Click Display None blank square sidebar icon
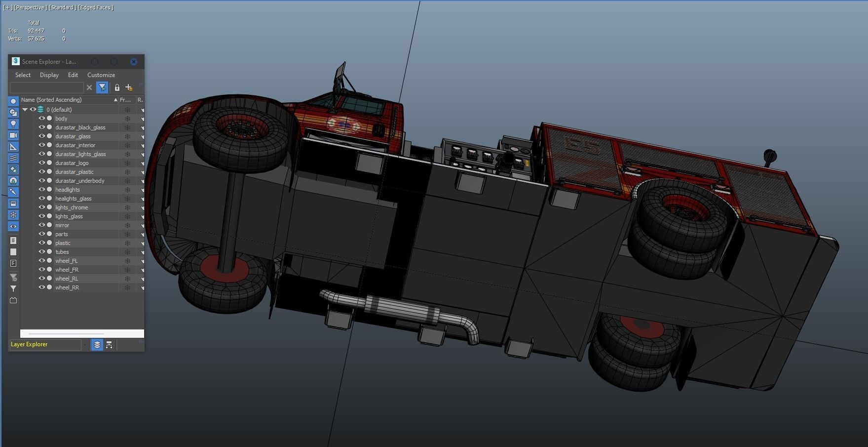This screenshot has height=447, width=868. pos(13,252)
